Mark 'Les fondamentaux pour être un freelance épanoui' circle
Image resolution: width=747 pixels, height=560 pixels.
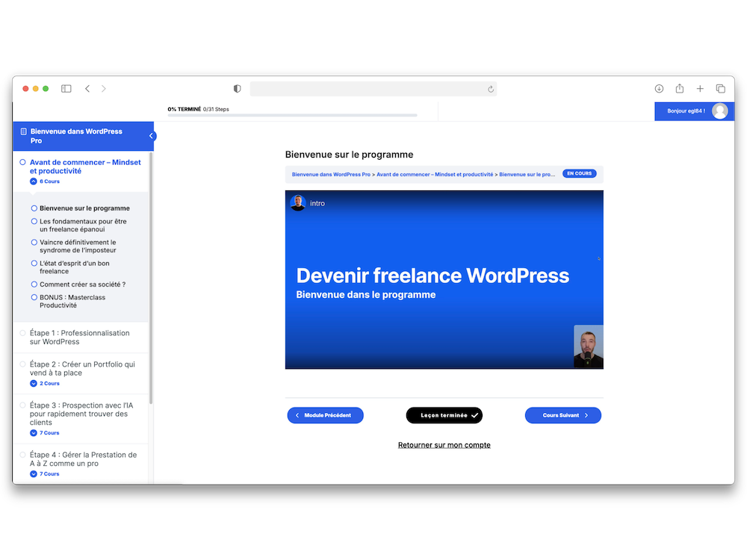(x=34, y=222)
